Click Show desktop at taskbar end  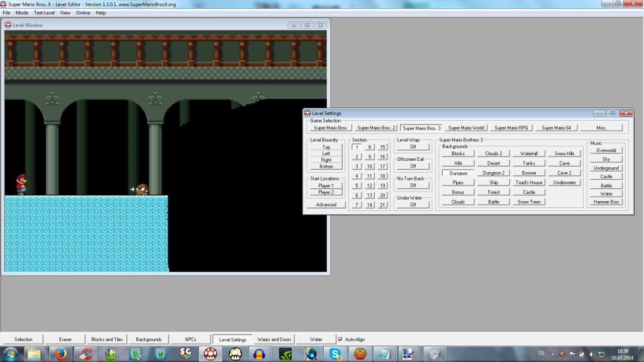[641, 354]
